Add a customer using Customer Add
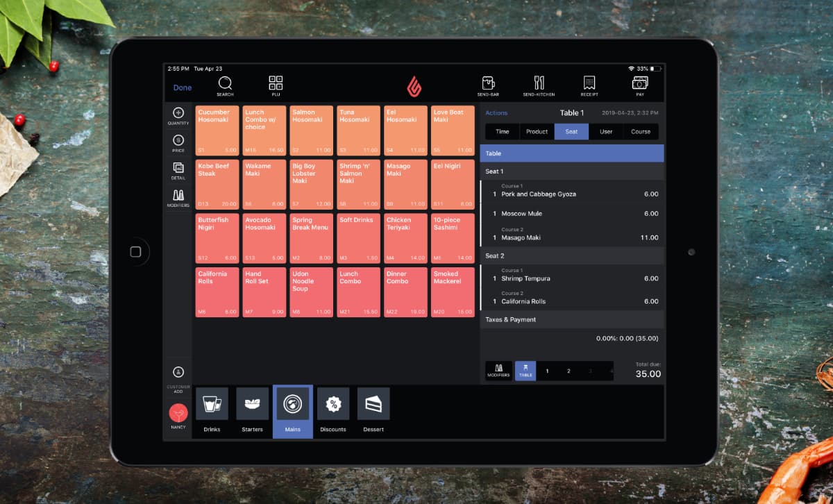 (x=178, y=379)
